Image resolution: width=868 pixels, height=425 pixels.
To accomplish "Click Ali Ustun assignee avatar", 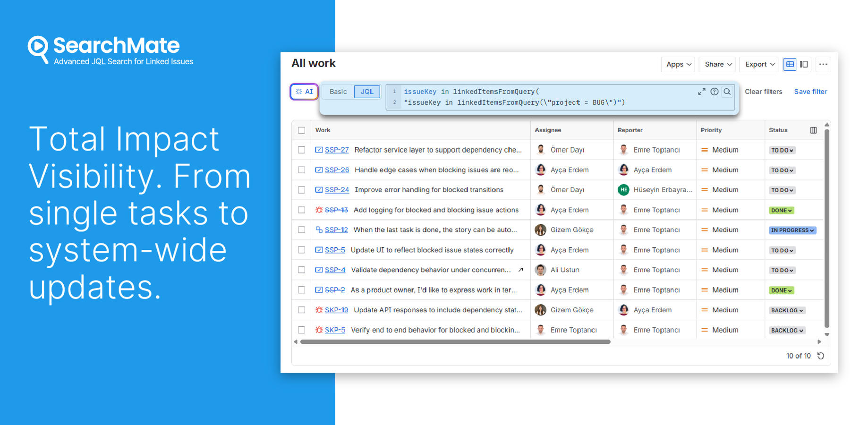I will (x=541, y=270).
